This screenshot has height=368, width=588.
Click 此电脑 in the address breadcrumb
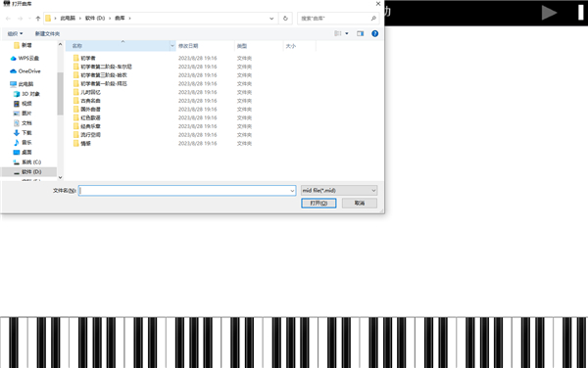click(68, 18)
